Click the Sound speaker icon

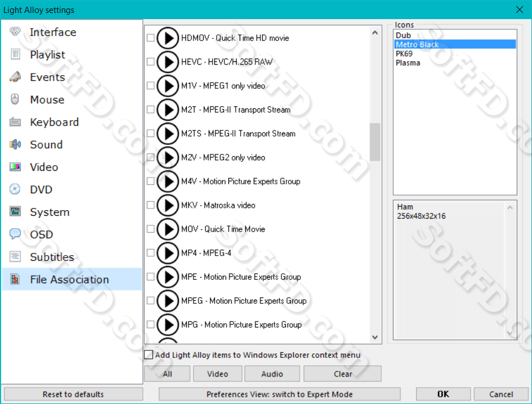tap(15, 144)
